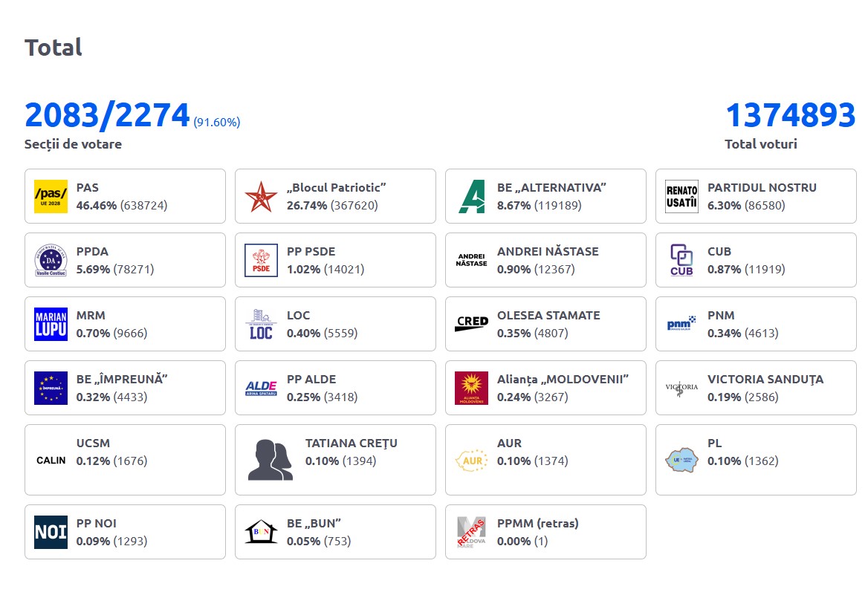Select the VICTORIA SANDUȚA candidate name

[x=765, y=380]
